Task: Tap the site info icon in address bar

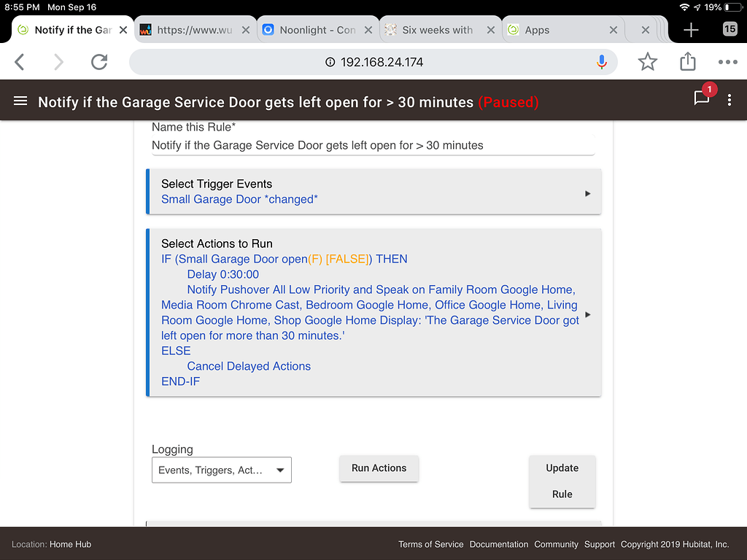Action: tap(330, 62)
